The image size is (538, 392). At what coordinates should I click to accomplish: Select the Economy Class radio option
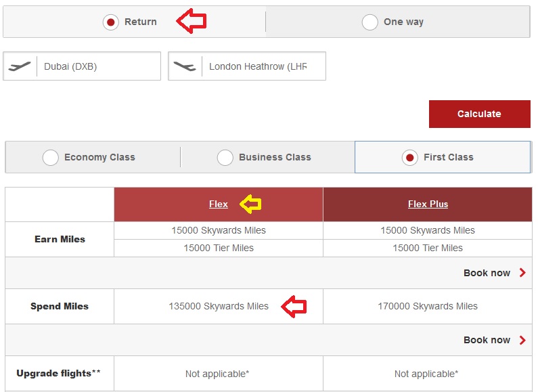(51, 158)
